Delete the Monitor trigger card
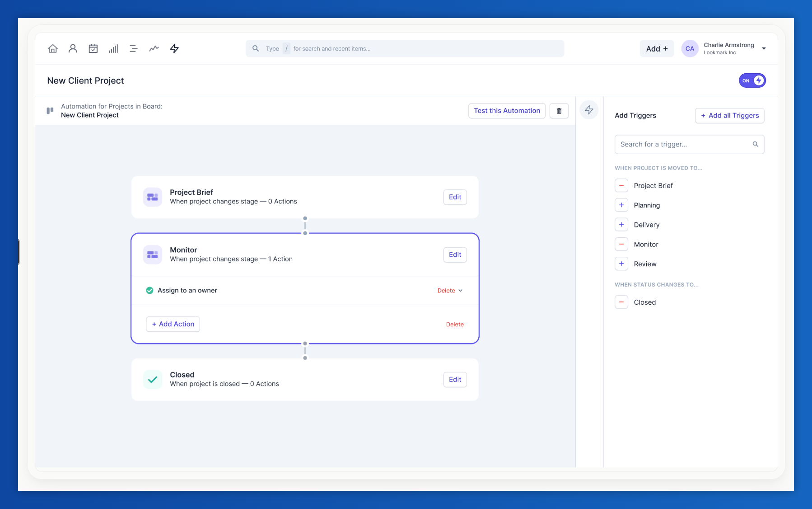Screen dimensions: 812x509 tap(455, 325)
